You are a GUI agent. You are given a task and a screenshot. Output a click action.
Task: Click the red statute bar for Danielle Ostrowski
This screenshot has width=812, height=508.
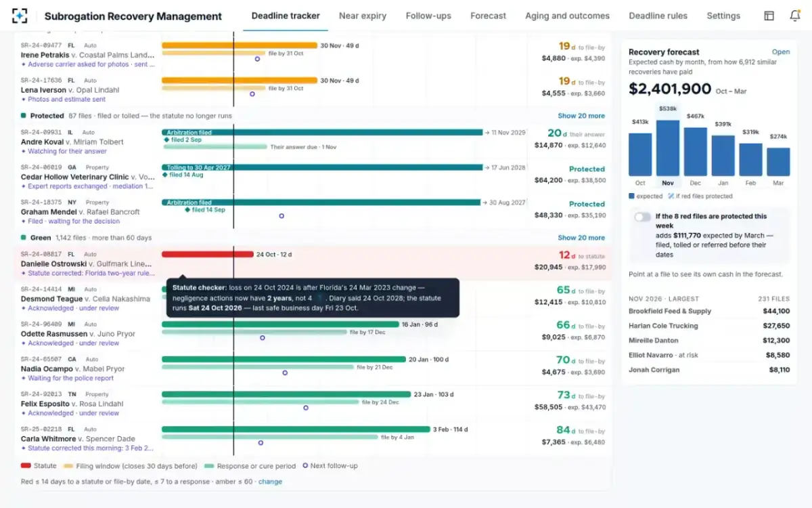click(x=207, y=255)
